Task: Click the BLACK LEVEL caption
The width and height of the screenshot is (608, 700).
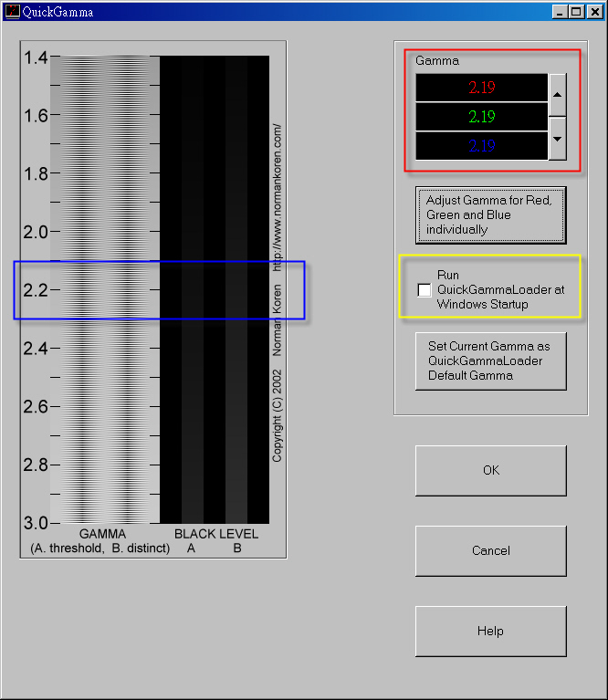Action: pyautogui.click(x=216, y=534)
